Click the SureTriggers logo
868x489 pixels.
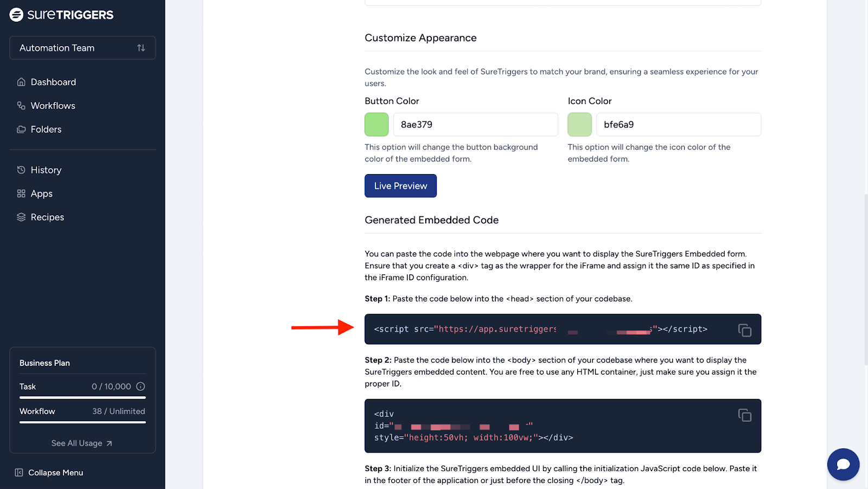(61, 15)
